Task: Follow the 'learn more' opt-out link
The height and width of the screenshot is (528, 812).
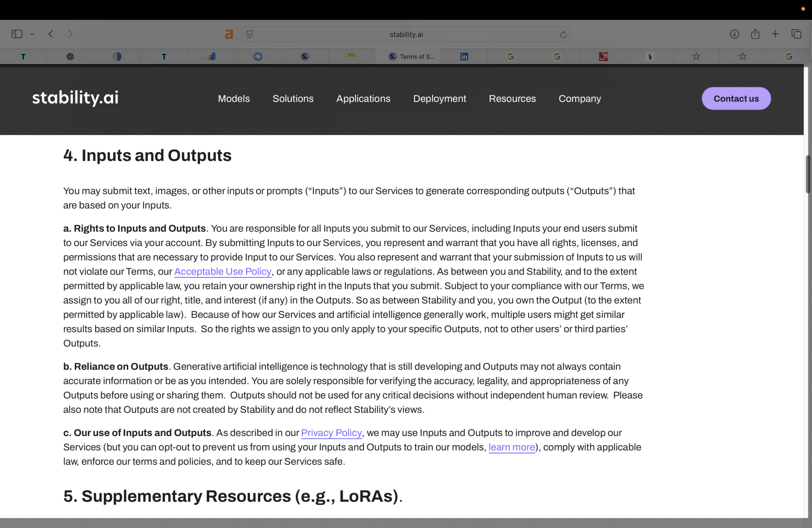Action: [x=511, y=447]
